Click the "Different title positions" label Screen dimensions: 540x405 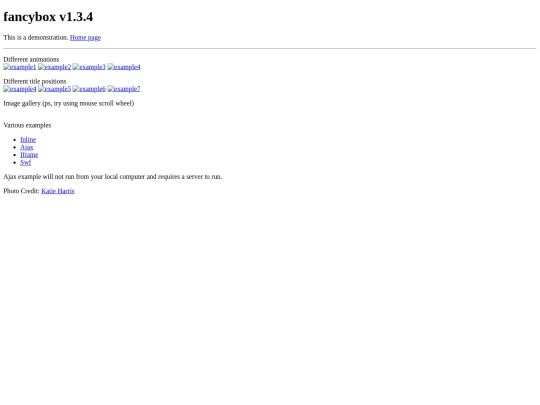point(35,82)
